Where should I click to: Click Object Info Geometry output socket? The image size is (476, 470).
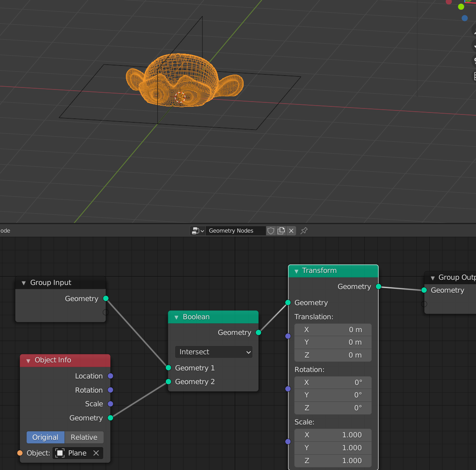[111, 418]
